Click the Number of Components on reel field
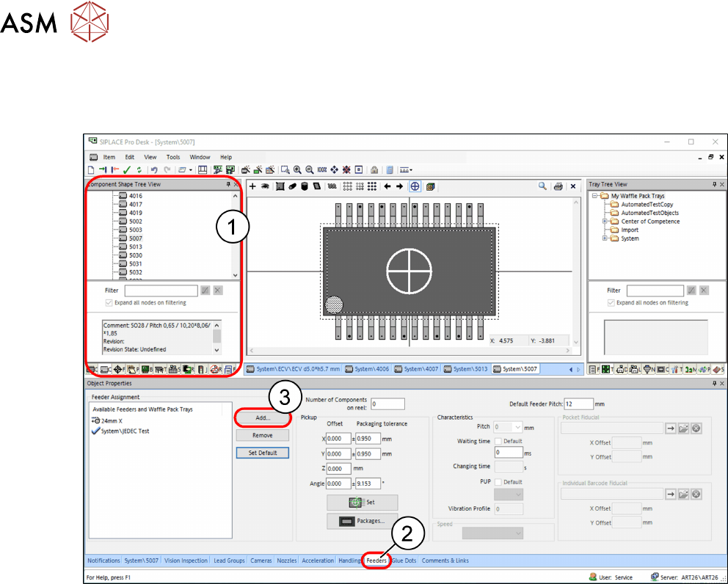Screen dimensions: 728x584 point(387,404)
